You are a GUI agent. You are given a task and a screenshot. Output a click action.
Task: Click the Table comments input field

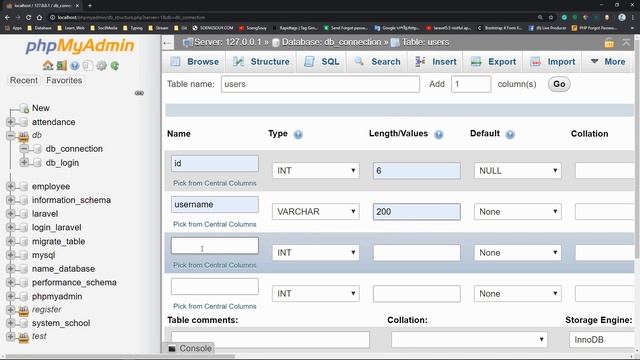click(270, 339)
